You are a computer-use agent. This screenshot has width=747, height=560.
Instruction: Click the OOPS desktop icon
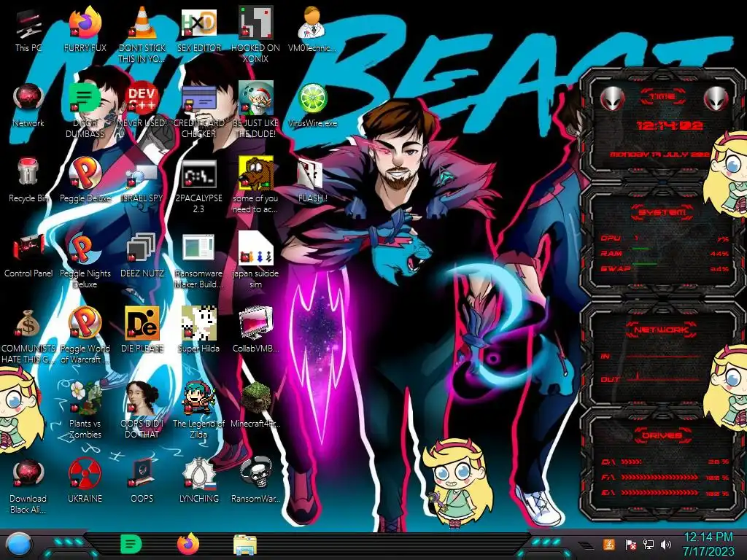tap(142, 472)
